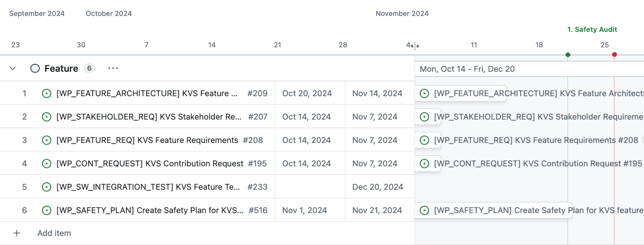Select the red marker on timeline
644x245 pixels.
pyautogui.click(x=614, y=55)
